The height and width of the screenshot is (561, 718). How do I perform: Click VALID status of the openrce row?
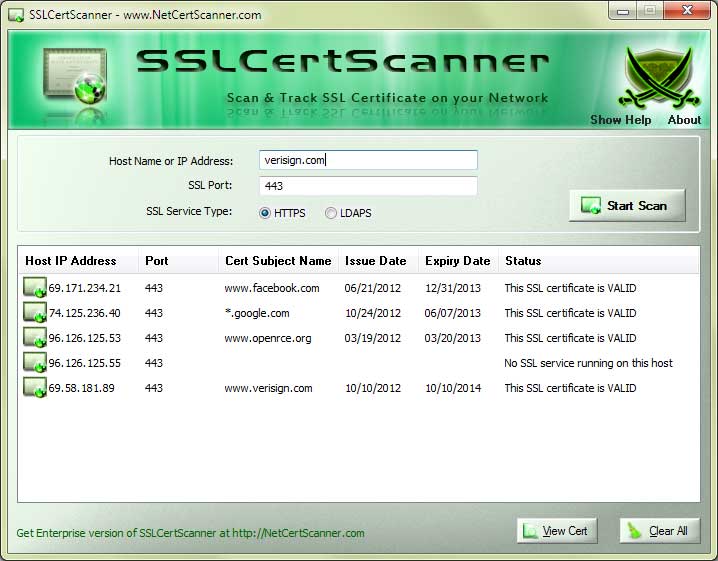571,338
